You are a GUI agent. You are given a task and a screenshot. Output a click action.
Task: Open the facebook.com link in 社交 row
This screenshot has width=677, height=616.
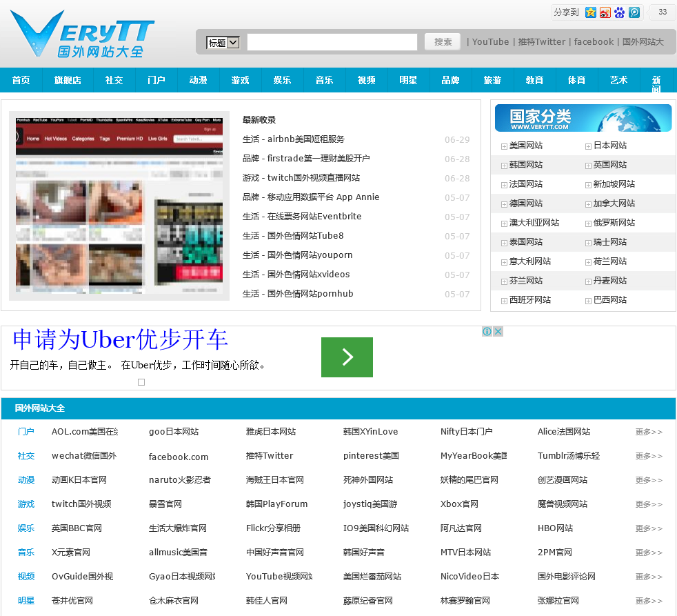pyautogui.click(x=179, y=457)
